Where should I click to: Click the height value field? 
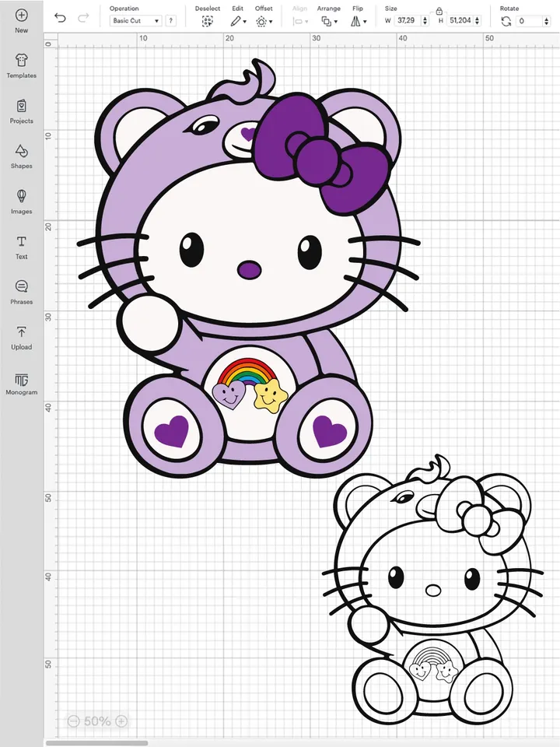460,20
